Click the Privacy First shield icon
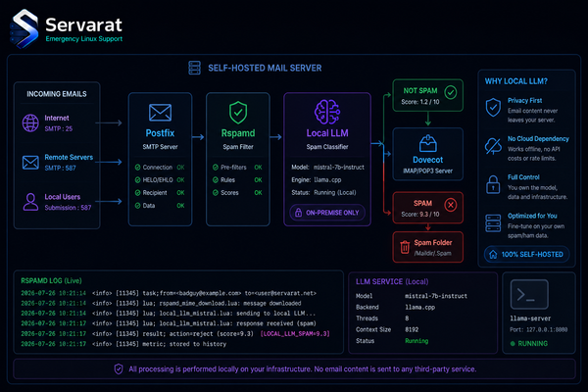The width and height of the screenshot is (588, 392). [493, 108]
